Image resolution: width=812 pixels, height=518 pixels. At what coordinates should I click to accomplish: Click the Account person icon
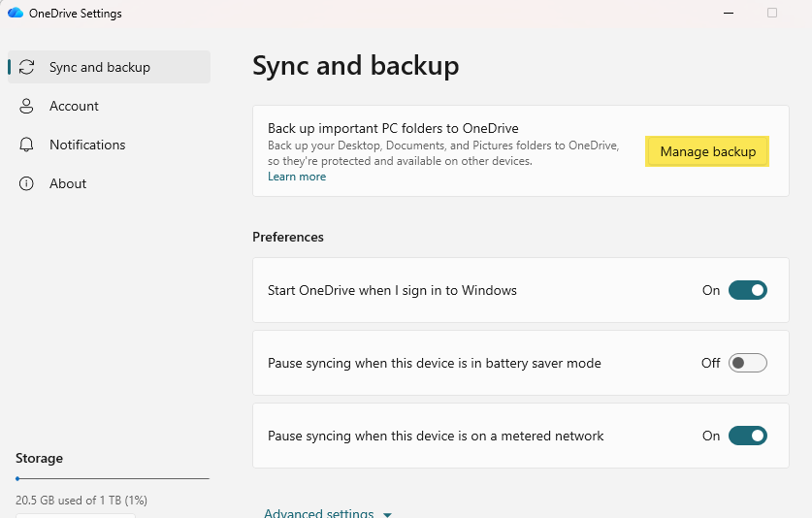coord(27,106)
